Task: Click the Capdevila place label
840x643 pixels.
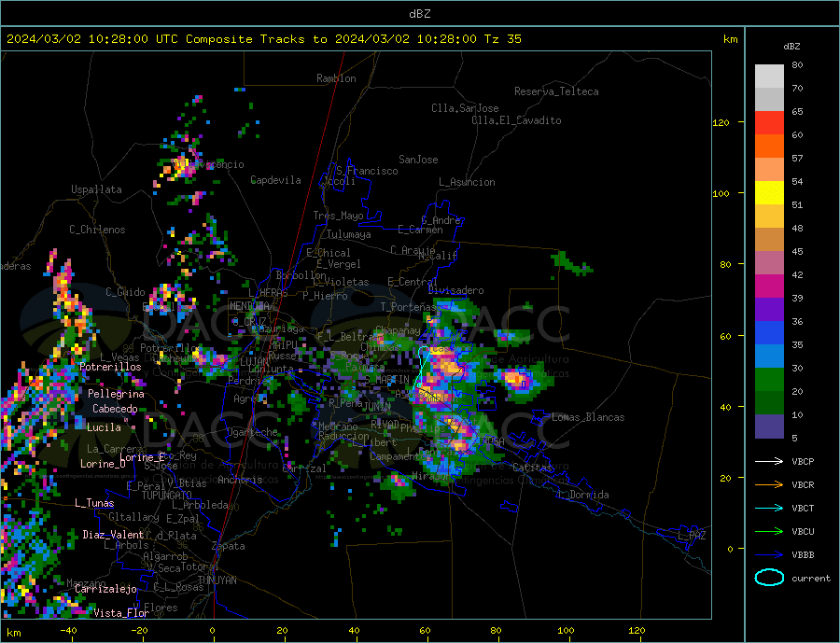Action: click(275, 180)
